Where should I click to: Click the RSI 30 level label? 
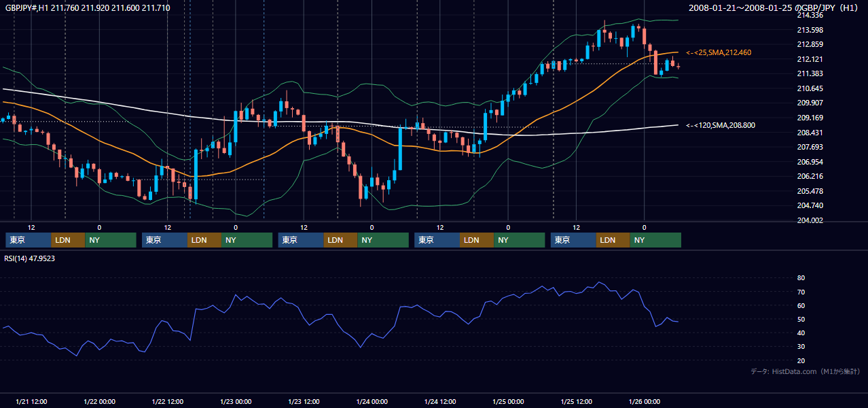pyautogui.click(x=801, y=347)
